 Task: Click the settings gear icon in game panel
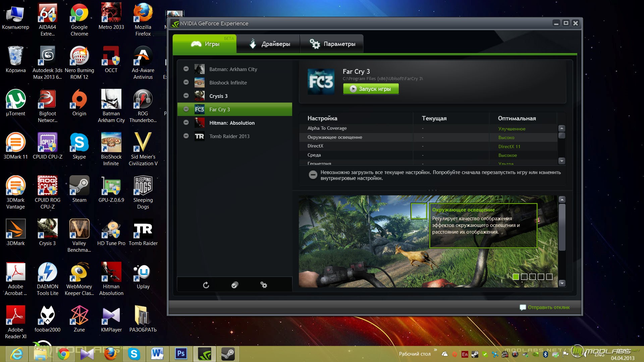tap(264, 285)
